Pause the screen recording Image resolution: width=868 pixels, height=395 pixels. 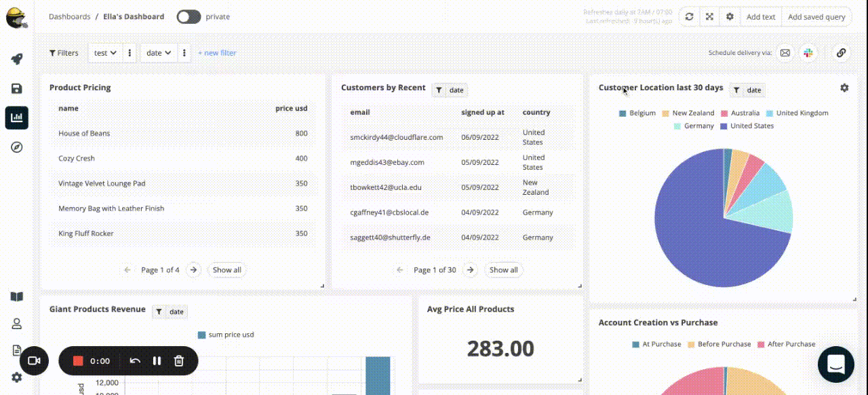[157, 361]
